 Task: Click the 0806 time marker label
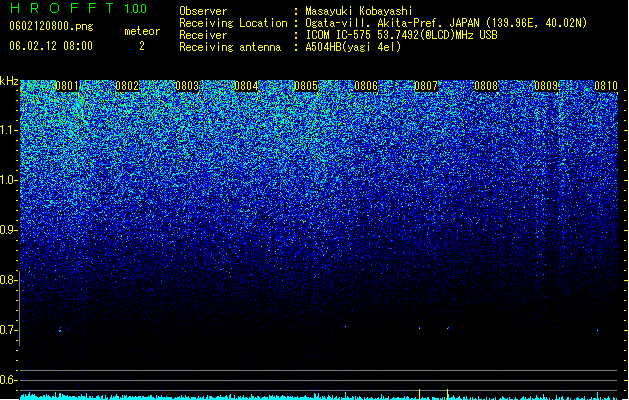[366, 86]
